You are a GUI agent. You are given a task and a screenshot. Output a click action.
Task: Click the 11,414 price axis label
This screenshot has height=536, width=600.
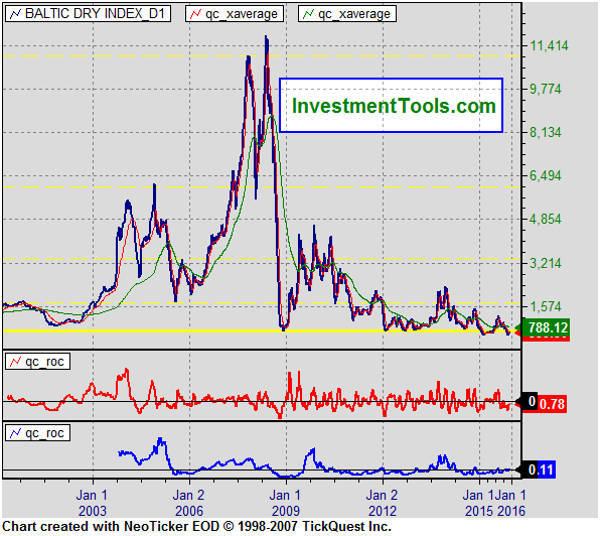click(549, 45)
